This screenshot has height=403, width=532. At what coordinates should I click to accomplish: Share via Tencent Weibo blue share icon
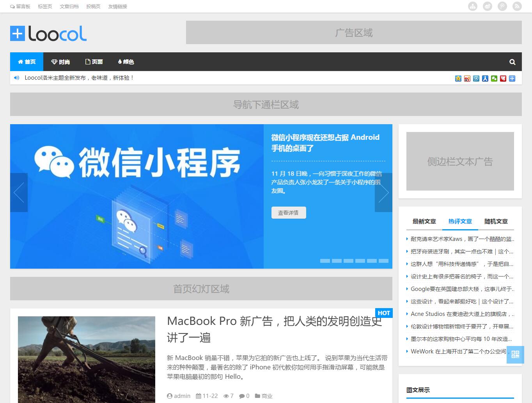(x=476, y=78)
